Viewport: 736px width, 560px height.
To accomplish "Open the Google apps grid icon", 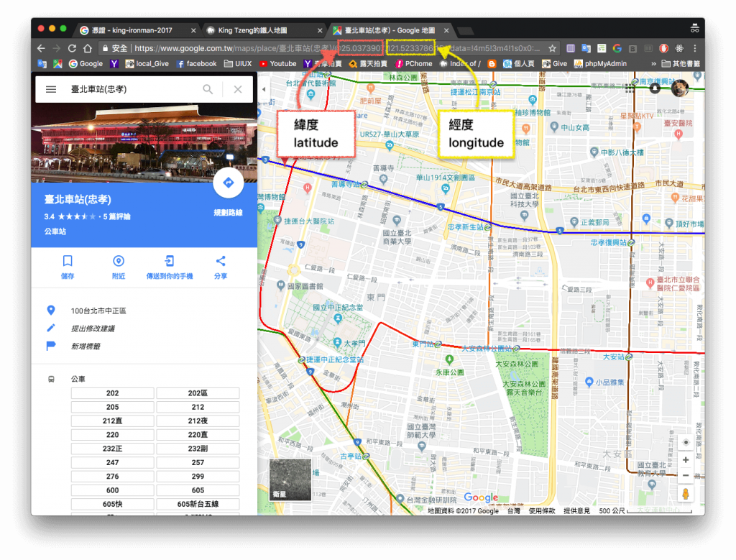I will tap(630, 88).
